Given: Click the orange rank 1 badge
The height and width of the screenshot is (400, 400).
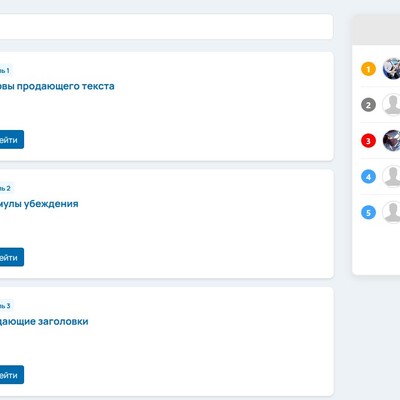Looking at the screenshot, I should [368, 69].
